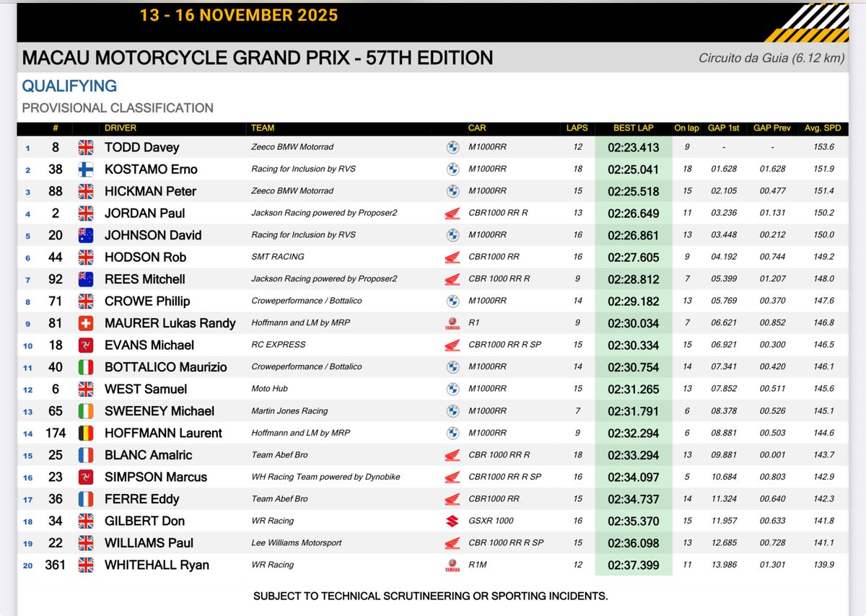Select the BMW logo for Kostamo Erno
866x616 pixels.
[x=452, y=169]
